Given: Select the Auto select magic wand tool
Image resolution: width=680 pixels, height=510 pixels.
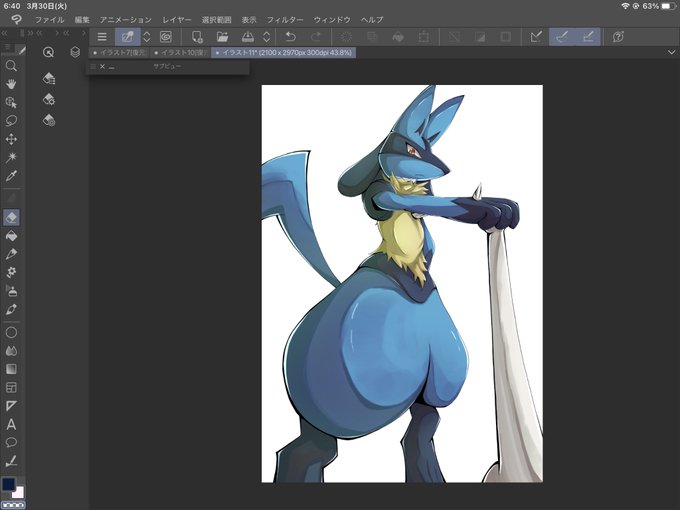Looking at the screenshot, I should [11, 157].
